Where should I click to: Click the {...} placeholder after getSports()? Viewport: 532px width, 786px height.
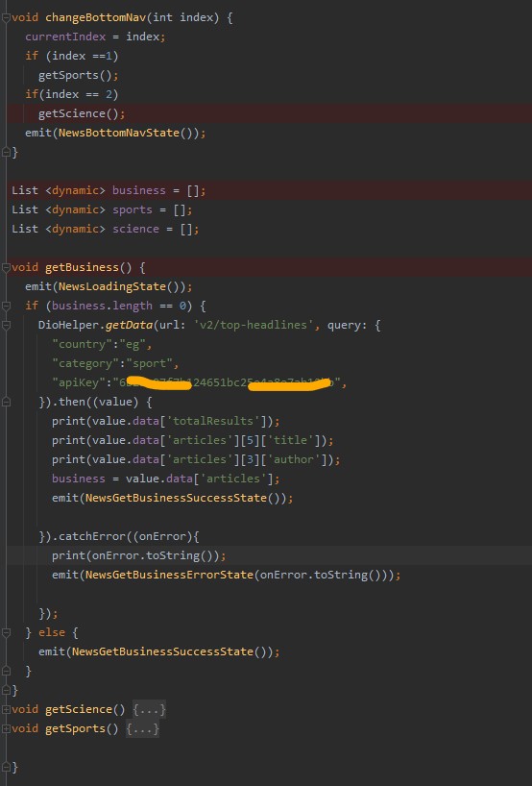pos(142,728)
